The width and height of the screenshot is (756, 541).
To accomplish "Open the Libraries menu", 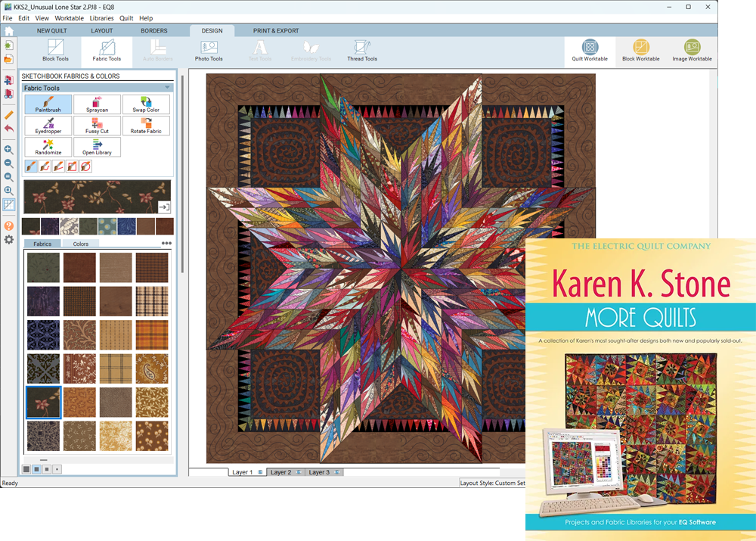I will coord(101,18).
